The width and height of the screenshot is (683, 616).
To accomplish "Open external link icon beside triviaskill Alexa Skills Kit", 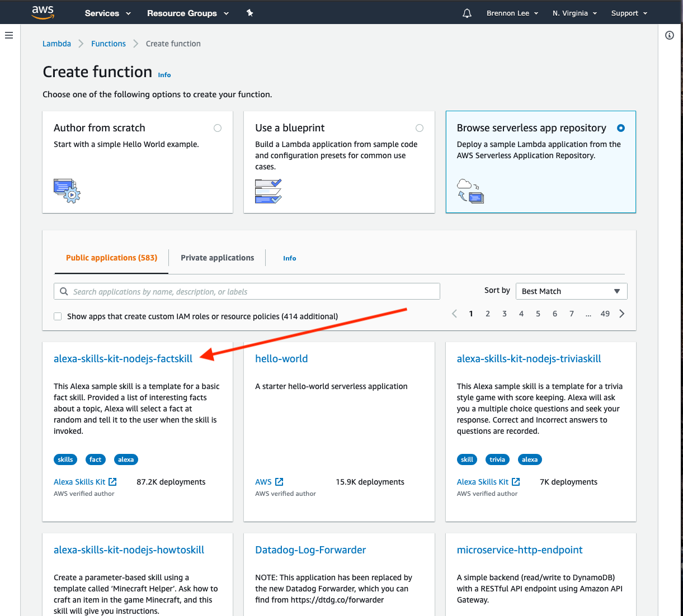I will point(516,482).
